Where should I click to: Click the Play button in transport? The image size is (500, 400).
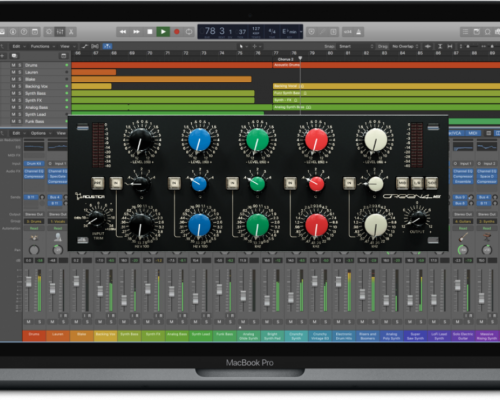tap(163, 32)
